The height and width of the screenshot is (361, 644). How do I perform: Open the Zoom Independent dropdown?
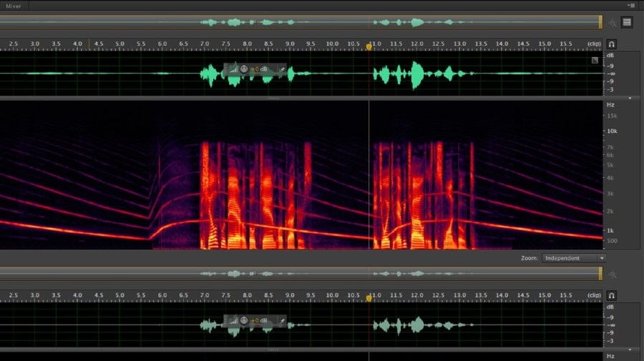573,258
